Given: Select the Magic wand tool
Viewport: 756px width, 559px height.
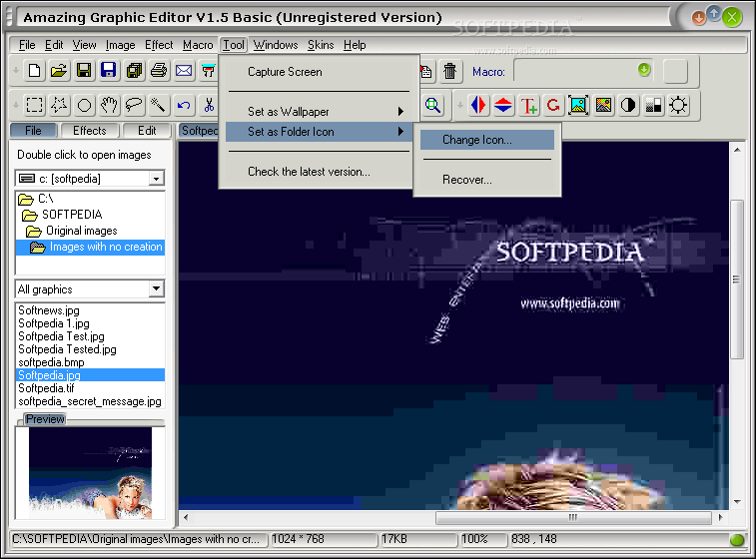Looking at the screenshot, I should click(159, 105).
